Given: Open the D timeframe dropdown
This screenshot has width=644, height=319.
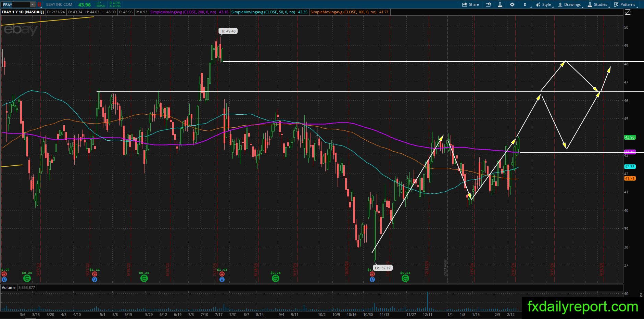Looking at the screenshot, I should (526, 4).
